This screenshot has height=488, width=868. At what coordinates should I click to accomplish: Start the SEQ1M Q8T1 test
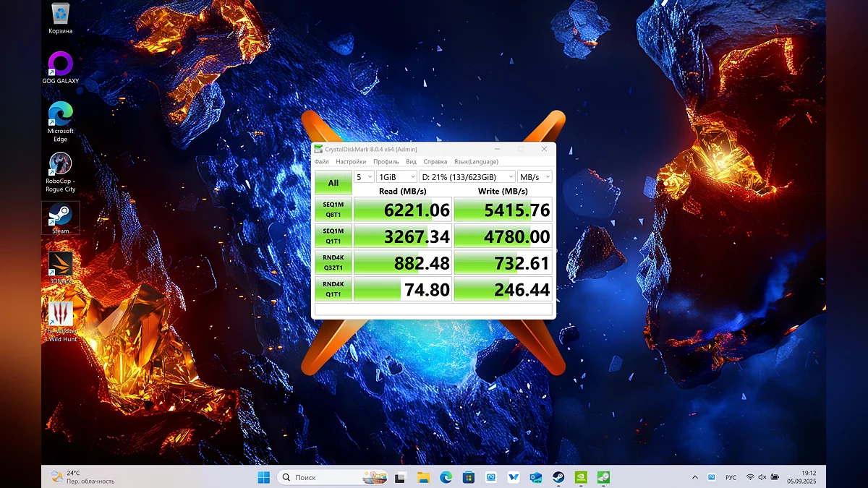(333, 210)
